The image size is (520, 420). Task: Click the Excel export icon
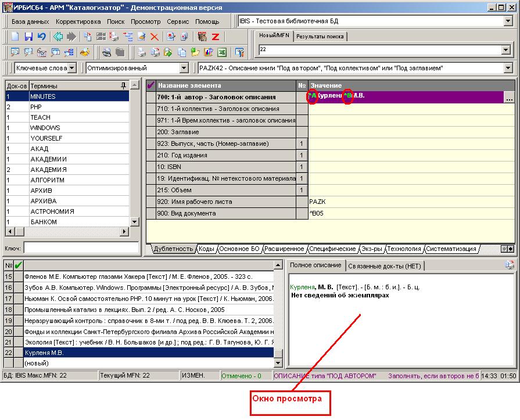221,52
